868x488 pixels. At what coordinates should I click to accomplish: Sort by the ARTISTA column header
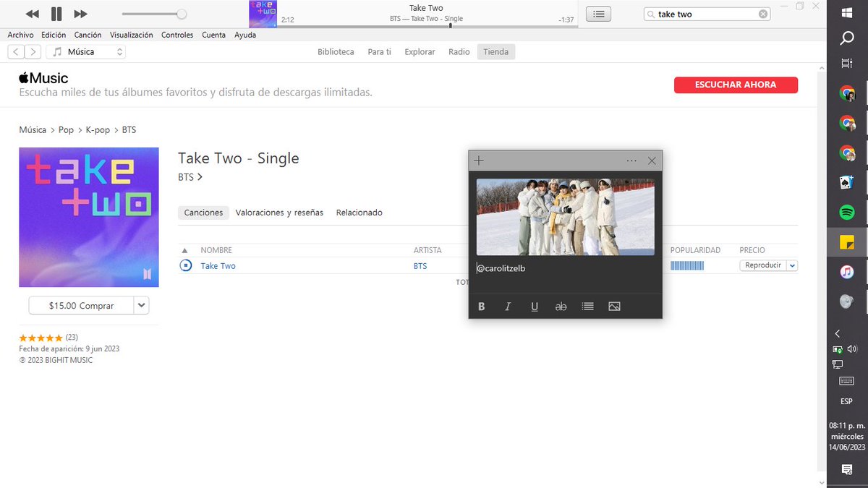click(427, 250)
